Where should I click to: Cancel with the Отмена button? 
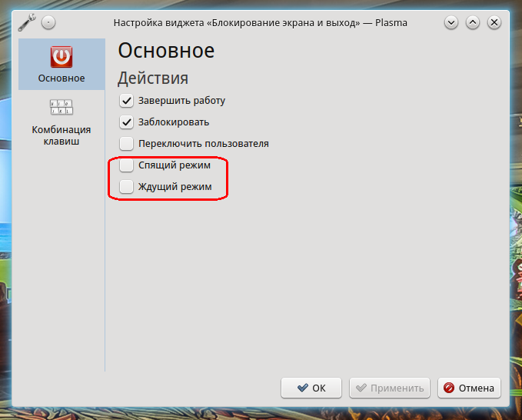(469, 388)
